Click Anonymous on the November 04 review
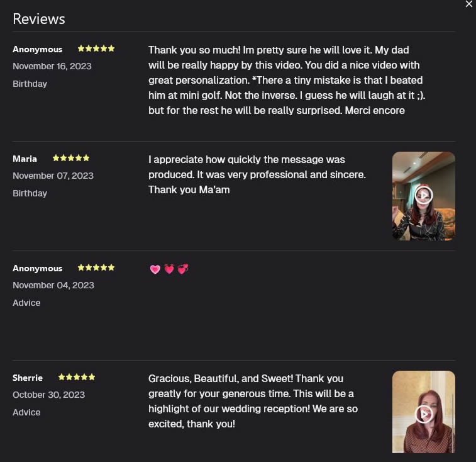Screen dimensions: 476x462 click(x=38, y=268)
